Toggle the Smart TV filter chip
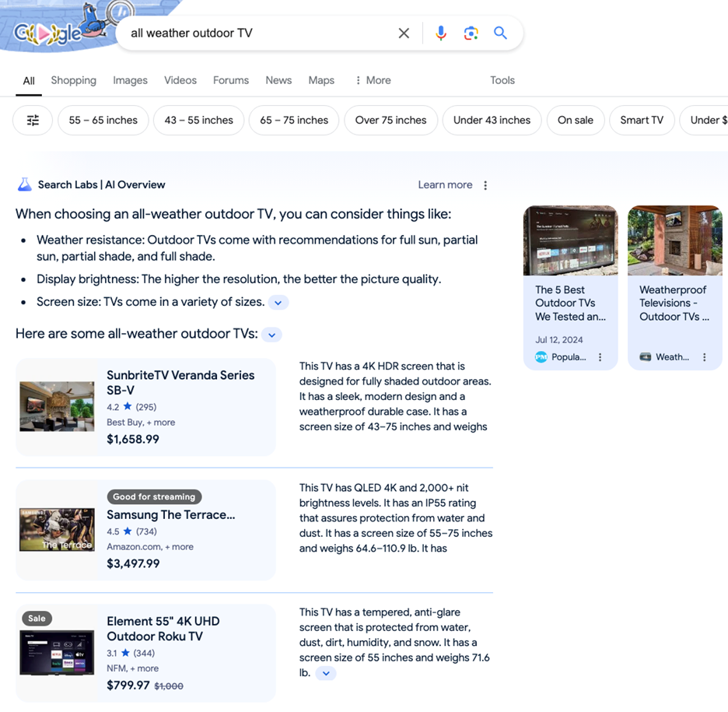Screen dimensions: 728x712 coord(641,121)
